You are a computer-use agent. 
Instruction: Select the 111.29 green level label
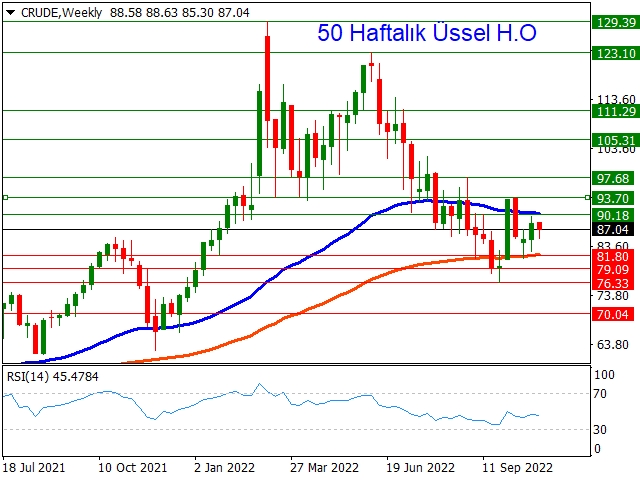coord(616,111)
